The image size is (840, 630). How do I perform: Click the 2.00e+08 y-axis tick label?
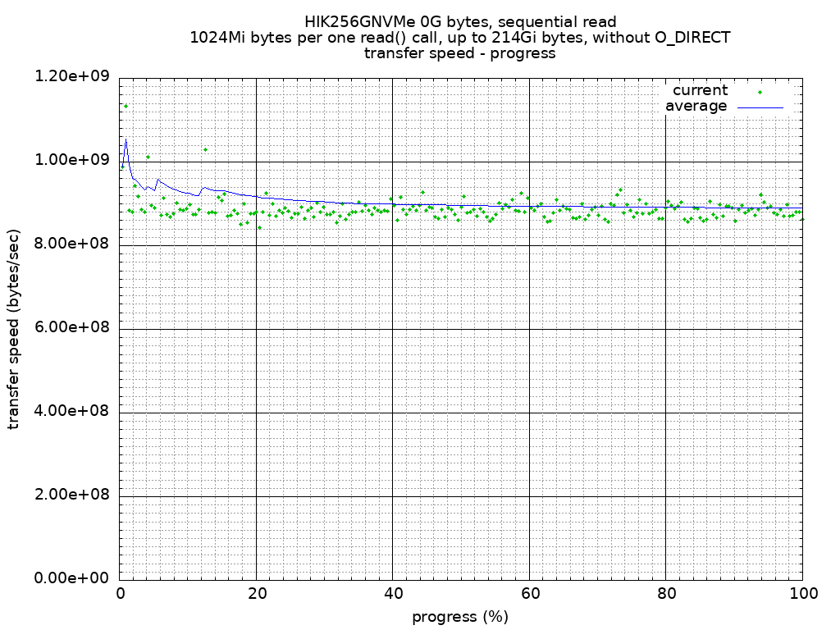[72, 494]
